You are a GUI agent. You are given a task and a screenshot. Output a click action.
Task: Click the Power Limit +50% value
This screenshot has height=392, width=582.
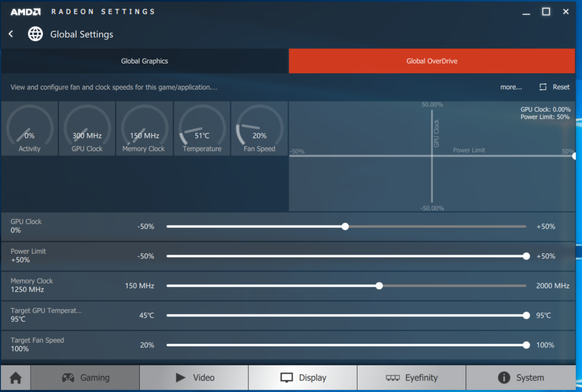20,260
